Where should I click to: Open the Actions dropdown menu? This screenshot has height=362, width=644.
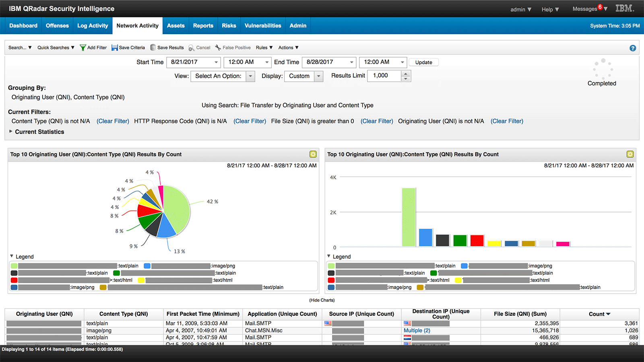click(289, 47)
